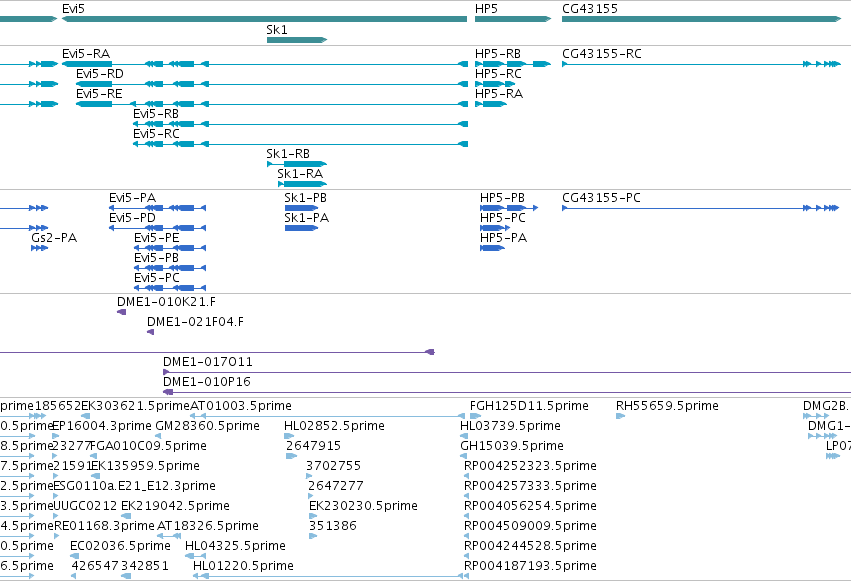Click the Evi5-RD transcript label
This screenshot has height=581, width=851.
100,74
